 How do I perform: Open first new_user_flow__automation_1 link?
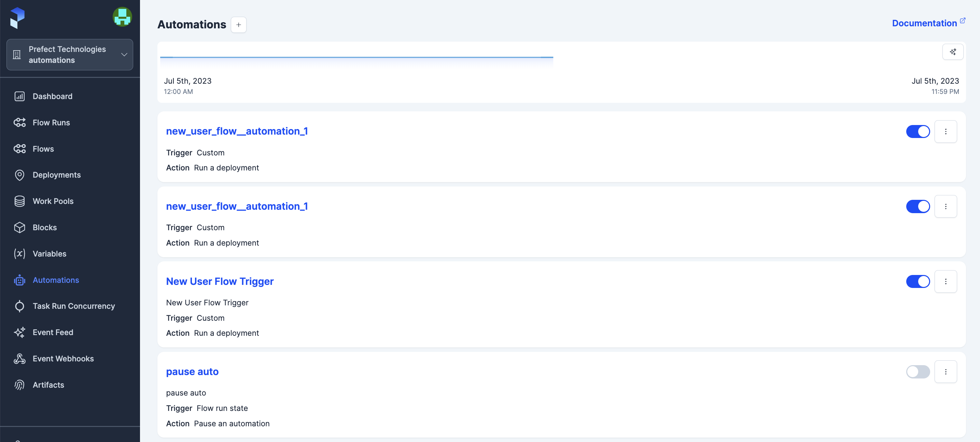point(237,131)
